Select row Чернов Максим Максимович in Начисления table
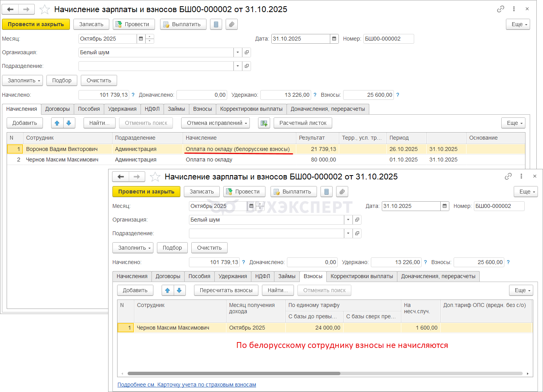Viewport: 543px width, 392px height. click(x=62, y=160)
